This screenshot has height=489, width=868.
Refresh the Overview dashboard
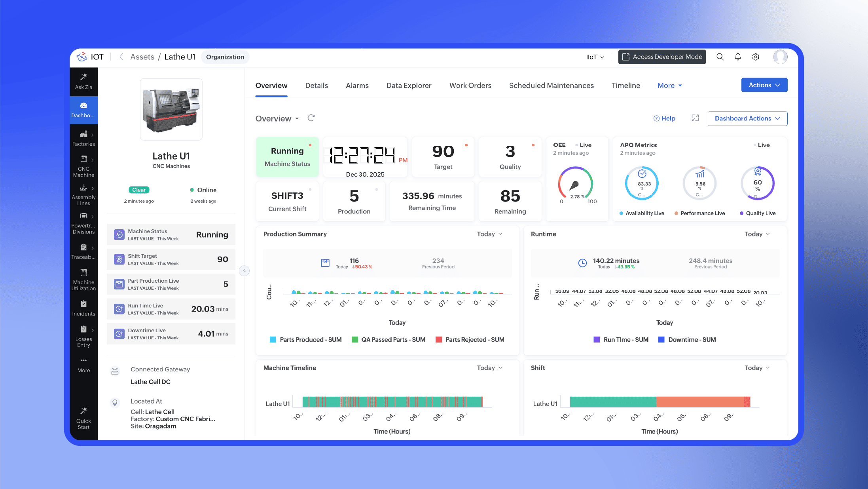click(x=311, y=118)
